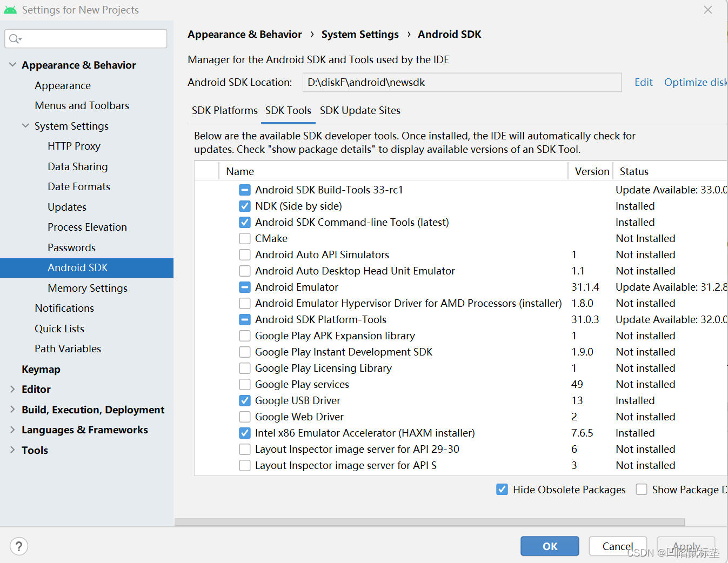Check Google Play services
The width and height of the screenshot is (728, 563).
245,384
